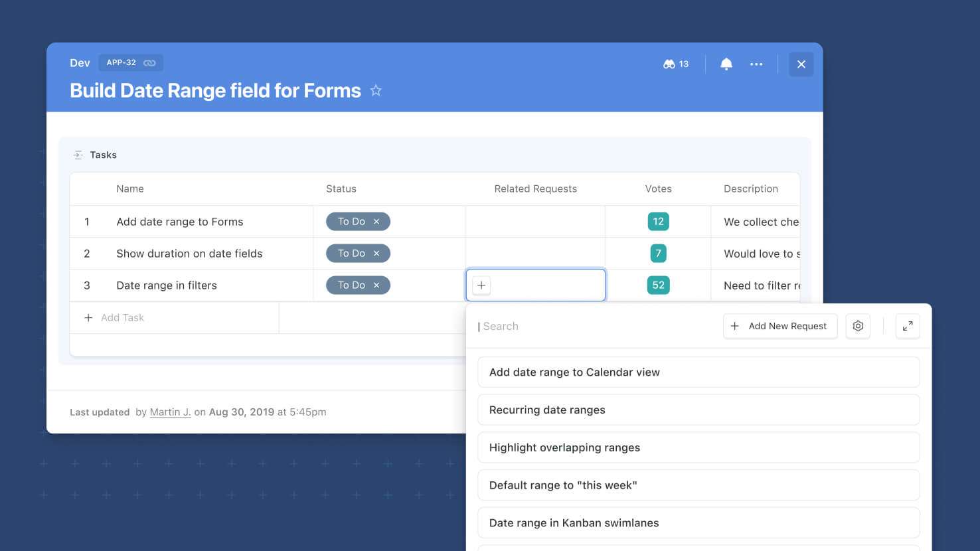Click Add Task row
Image resolution: width=980 pixels, height=551 pixels.
175,318
